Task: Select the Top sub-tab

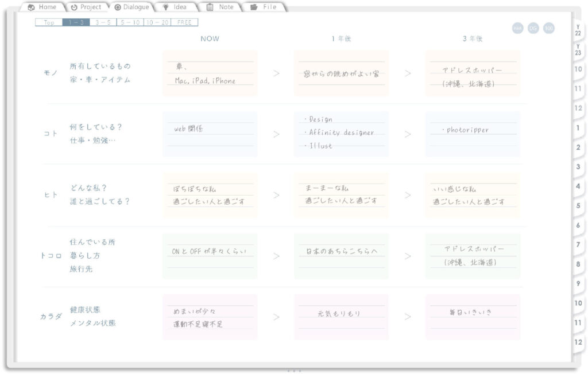Action: point(49,22)
